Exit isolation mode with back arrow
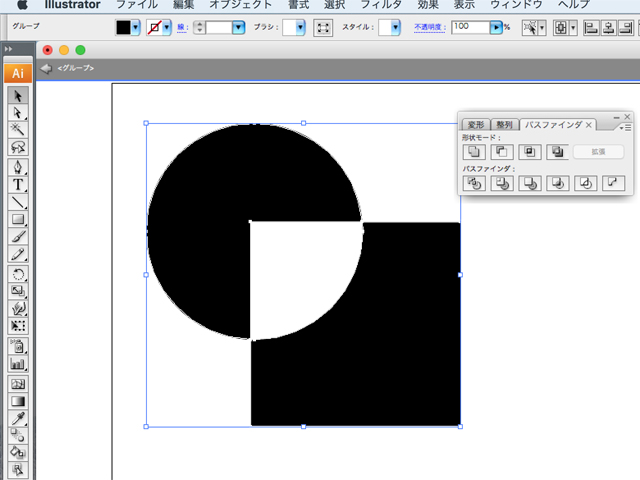 tap(46, 69)
